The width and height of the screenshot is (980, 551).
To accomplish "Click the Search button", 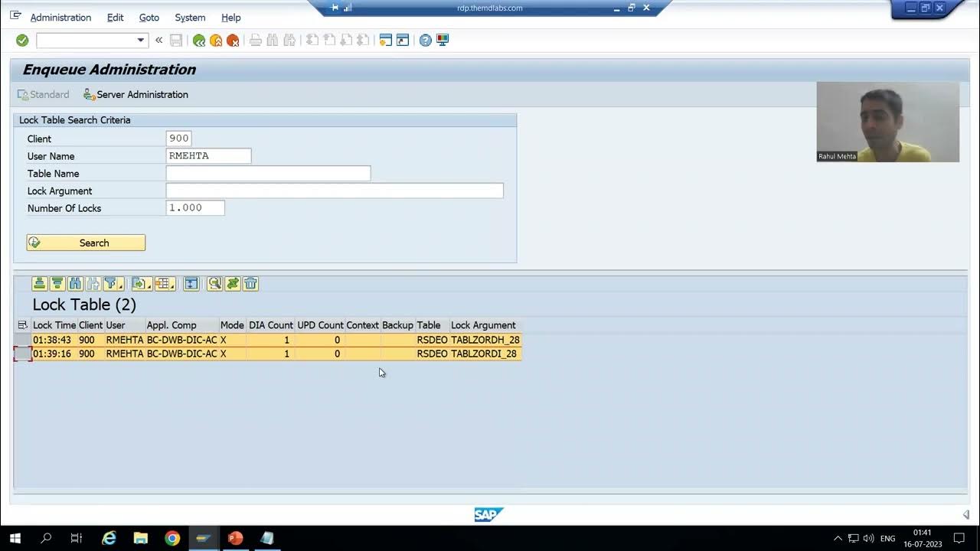I will click(x=86, y=243).
